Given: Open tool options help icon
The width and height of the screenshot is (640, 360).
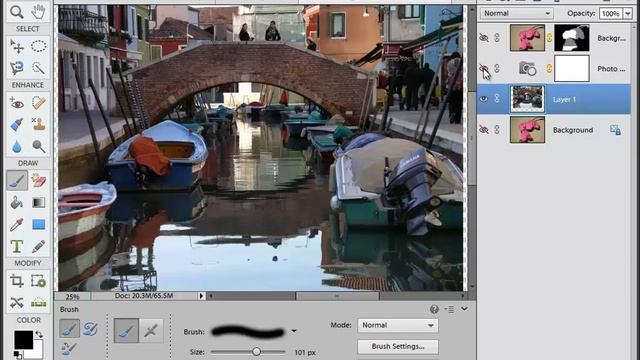Looking at the screenshot, I should click(x=434, y=309).
